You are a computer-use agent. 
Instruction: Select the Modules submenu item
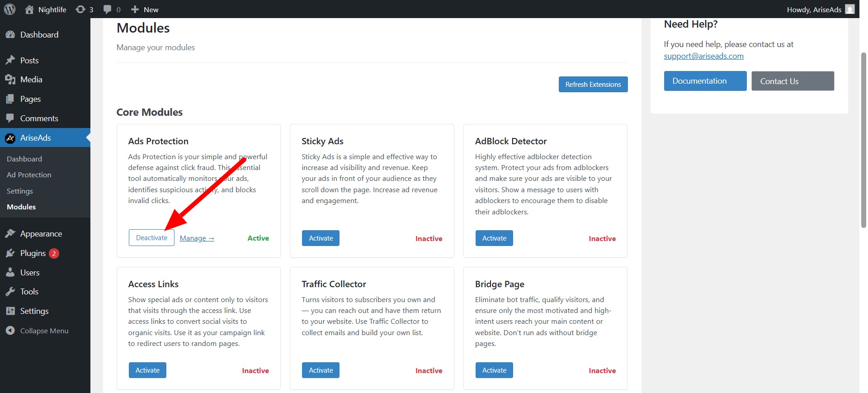point(21,207)
